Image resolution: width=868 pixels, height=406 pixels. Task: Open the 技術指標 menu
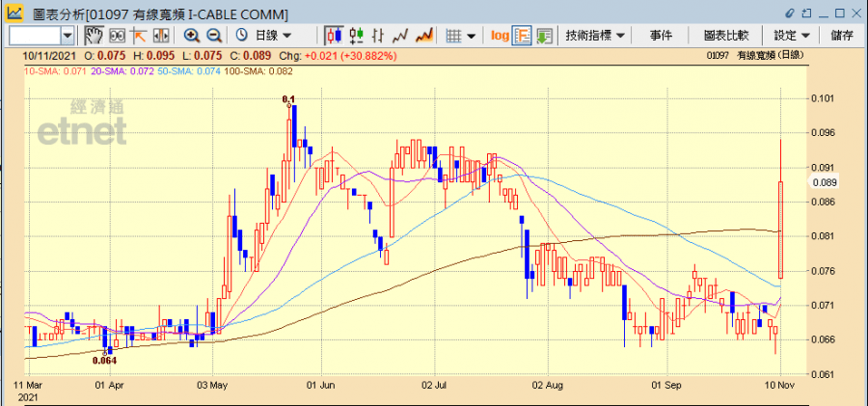[x=595, y=36]
